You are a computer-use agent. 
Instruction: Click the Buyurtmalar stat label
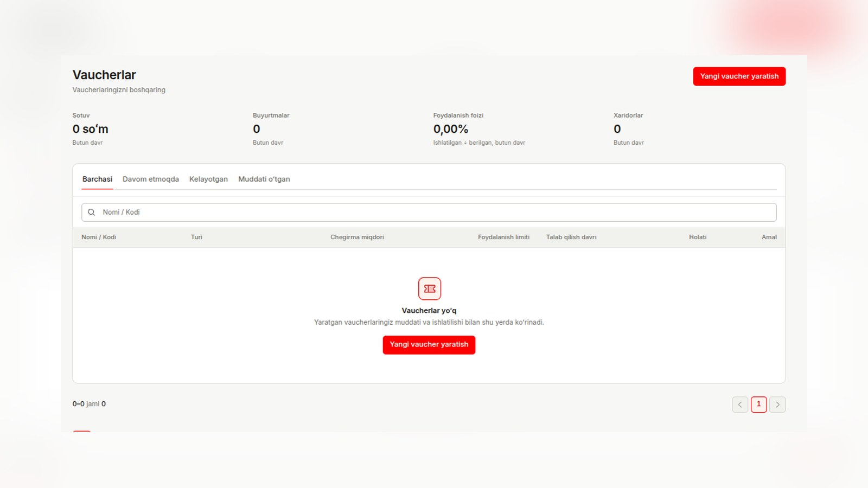click(x=271, y=115)
